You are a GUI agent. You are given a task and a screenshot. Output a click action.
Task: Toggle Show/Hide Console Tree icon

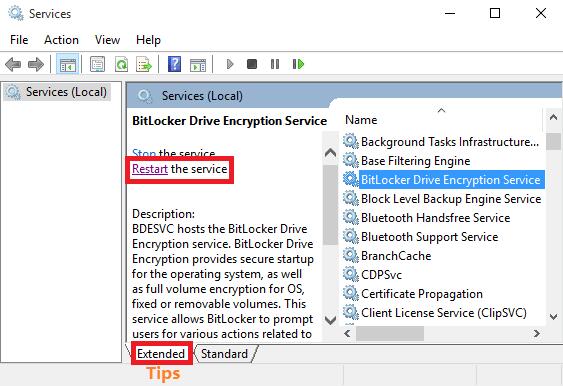point(68,65)
